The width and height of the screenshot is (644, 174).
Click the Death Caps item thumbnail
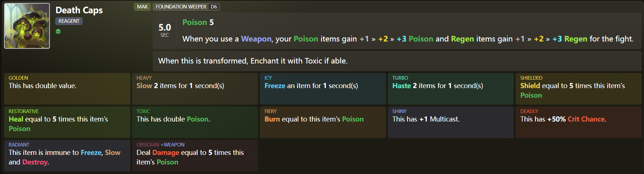coord(27,26)
